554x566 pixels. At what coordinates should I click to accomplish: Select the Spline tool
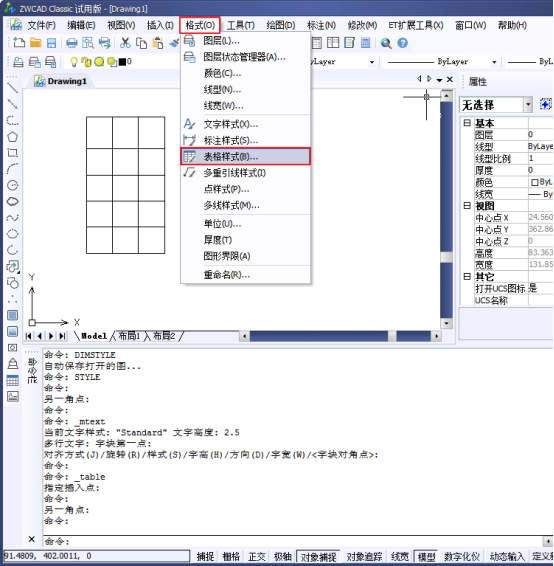pyautogui.click(x=12, y=218)
